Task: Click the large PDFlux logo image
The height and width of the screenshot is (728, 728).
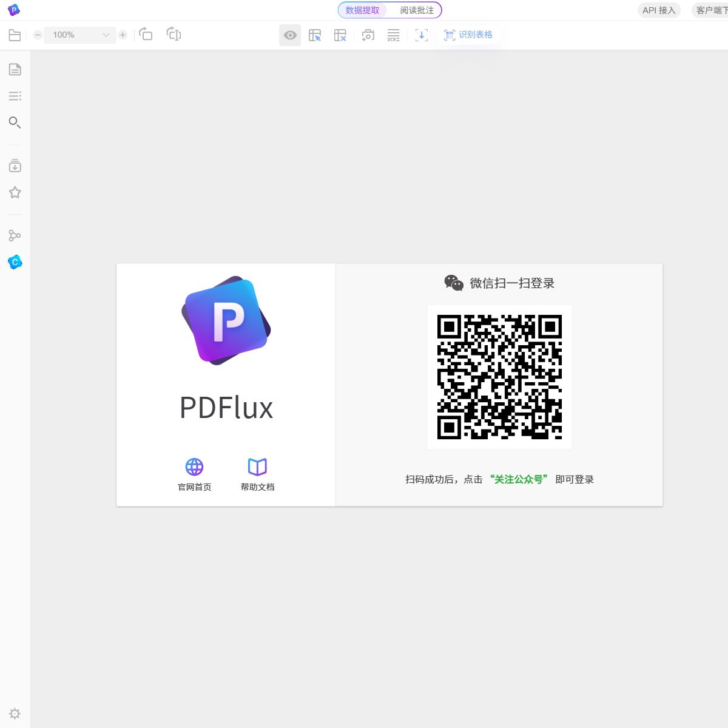Action: point(226,320)
